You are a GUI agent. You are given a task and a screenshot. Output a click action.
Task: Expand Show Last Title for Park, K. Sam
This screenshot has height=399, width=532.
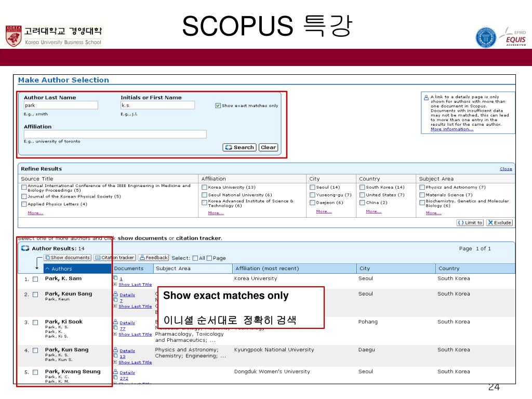coord(135,285)
